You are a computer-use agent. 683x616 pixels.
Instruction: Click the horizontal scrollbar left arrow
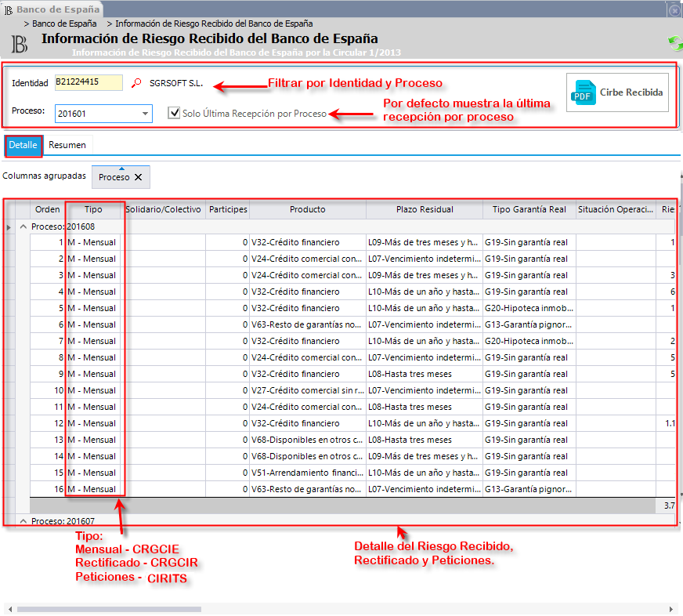point(9,609)
